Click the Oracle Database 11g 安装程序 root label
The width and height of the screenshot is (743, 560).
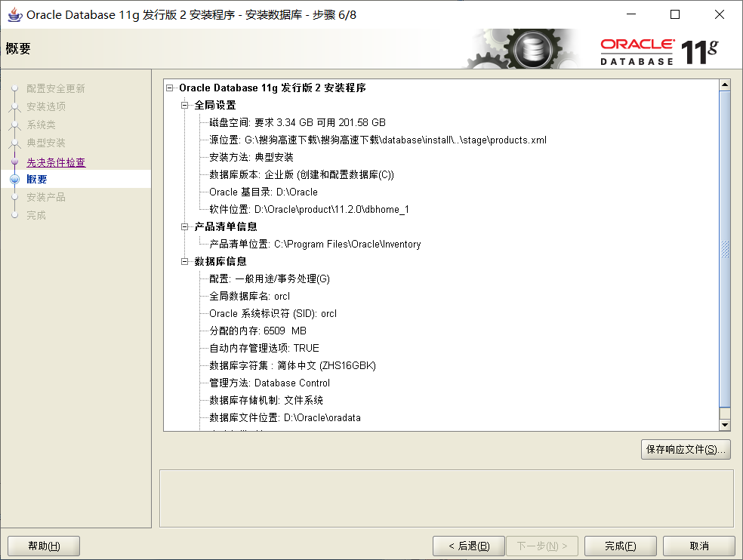(273, 88)
